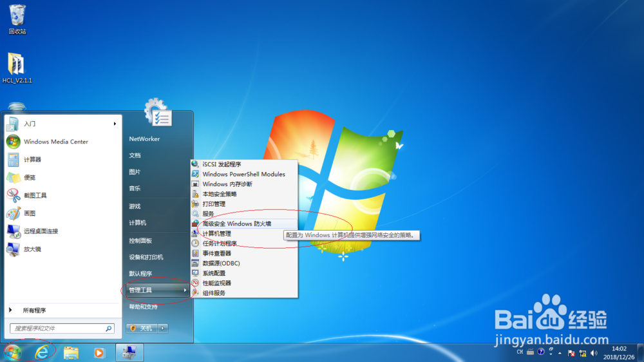Open 系统配置 menu entry
This screenshot has width=644, height=362.
244,273
